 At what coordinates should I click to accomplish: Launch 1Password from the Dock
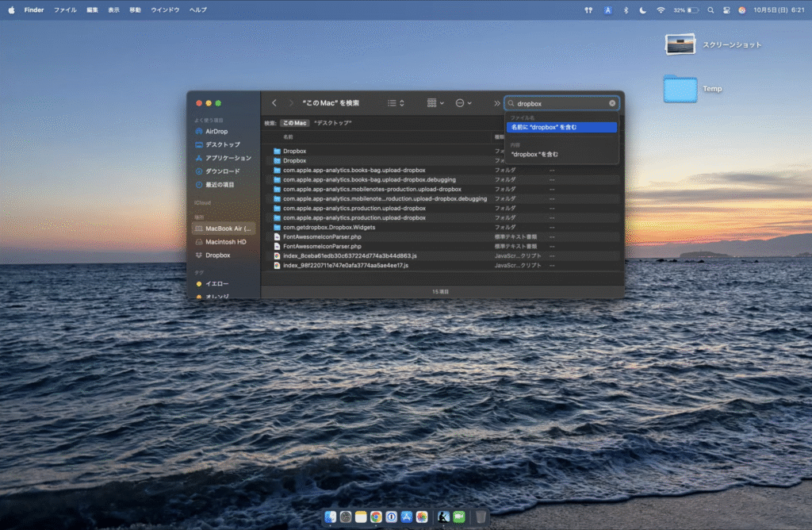(391, 517)
